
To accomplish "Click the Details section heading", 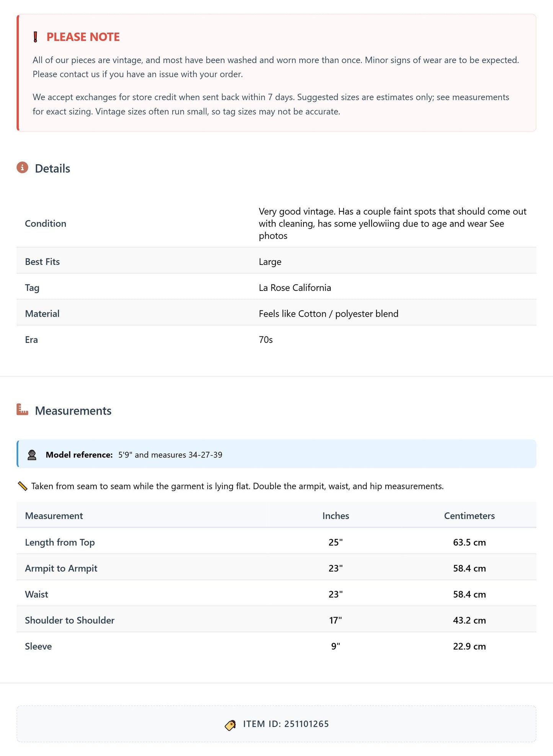I will pyautogui.click(x=52, y=168).
